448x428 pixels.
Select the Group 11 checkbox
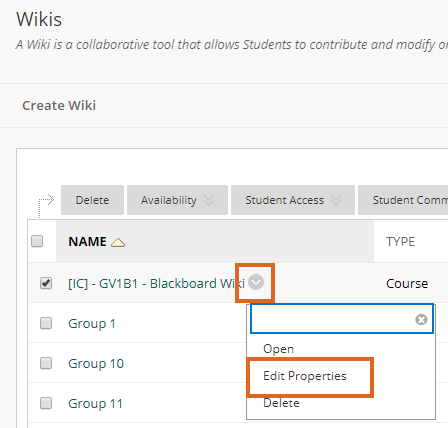pos(46,403)
